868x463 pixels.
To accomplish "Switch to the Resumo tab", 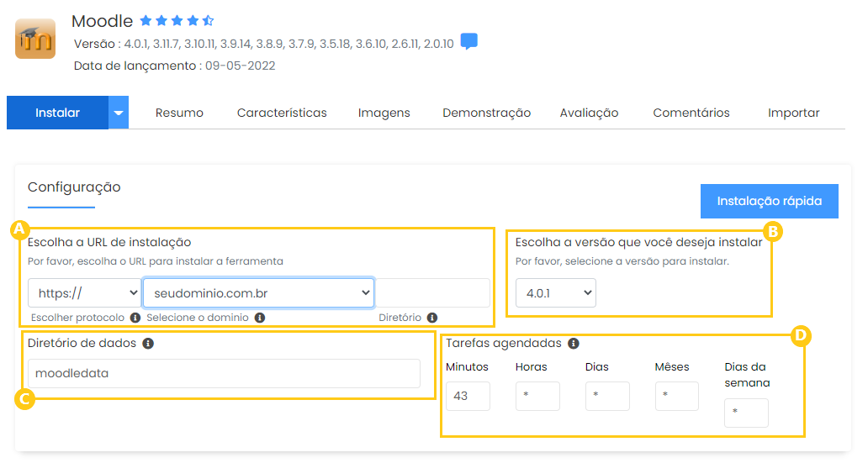I will pyautogui.click(x=179, y=113).
